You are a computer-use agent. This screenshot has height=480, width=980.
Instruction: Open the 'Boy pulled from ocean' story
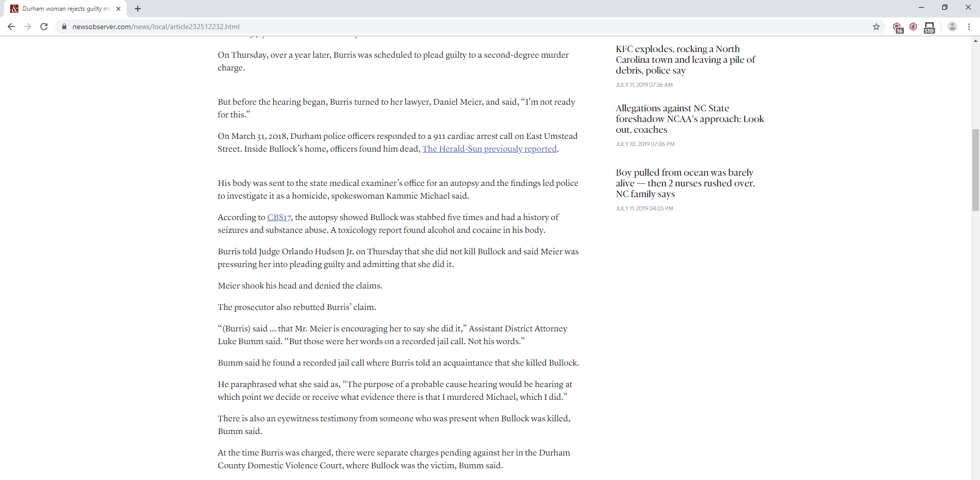pyautogui.click(x=685, y=183)
